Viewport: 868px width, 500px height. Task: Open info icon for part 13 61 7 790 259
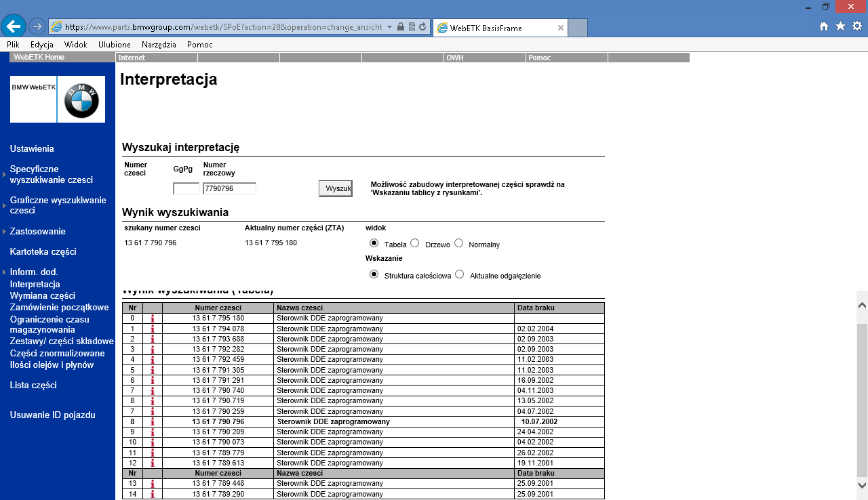[153, 411]
